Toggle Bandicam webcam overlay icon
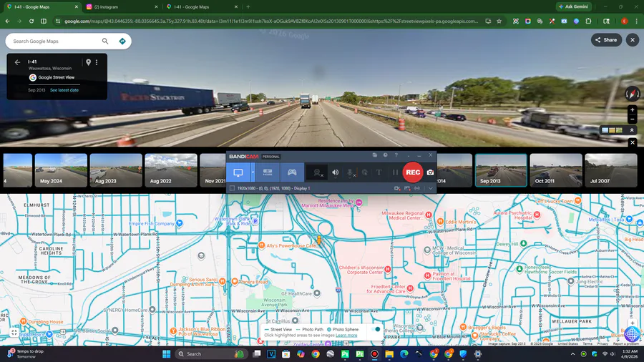This screenshot has height=362, width=644. coord(318,173)
